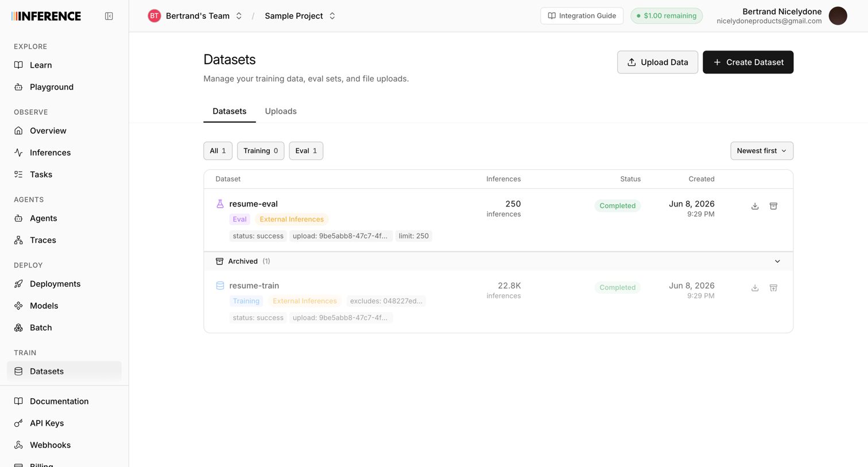Click the Agents bot icon
This screenshot has height=467, width=868.
point(18,219)
